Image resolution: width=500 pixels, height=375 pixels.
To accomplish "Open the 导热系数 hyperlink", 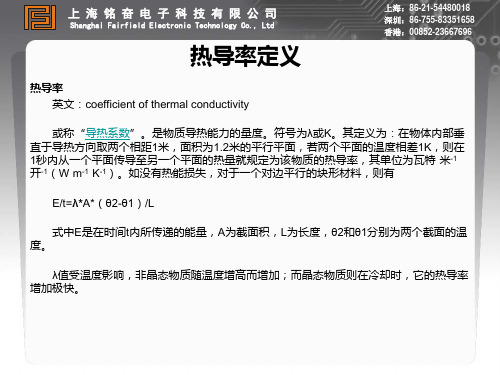I will [108, 133].
